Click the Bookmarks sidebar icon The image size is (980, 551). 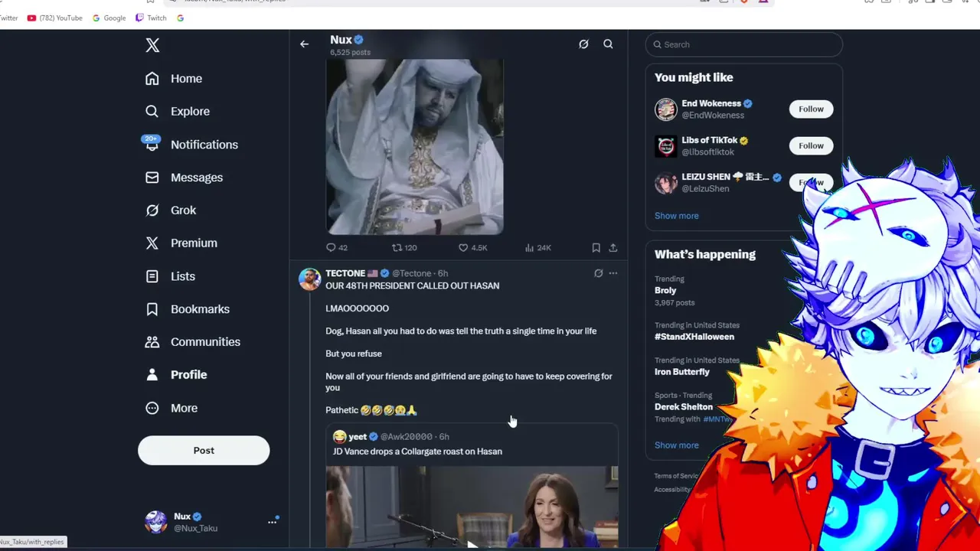pos(152,309)
